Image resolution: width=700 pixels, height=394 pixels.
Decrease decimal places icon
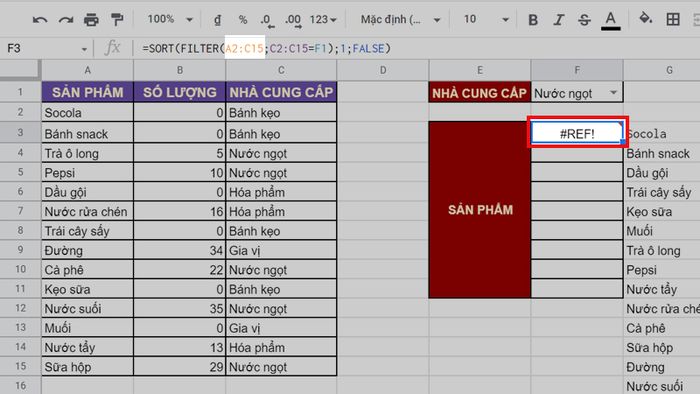click(267, 20)
